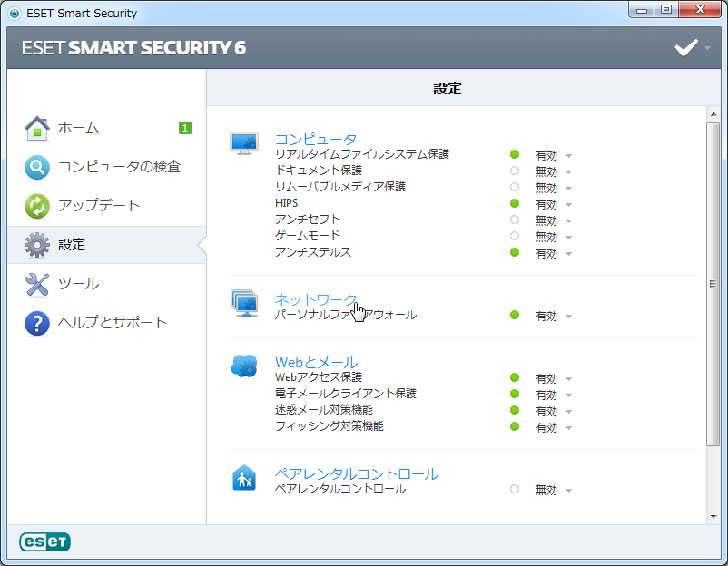Click the Help question mark icon

36,323
